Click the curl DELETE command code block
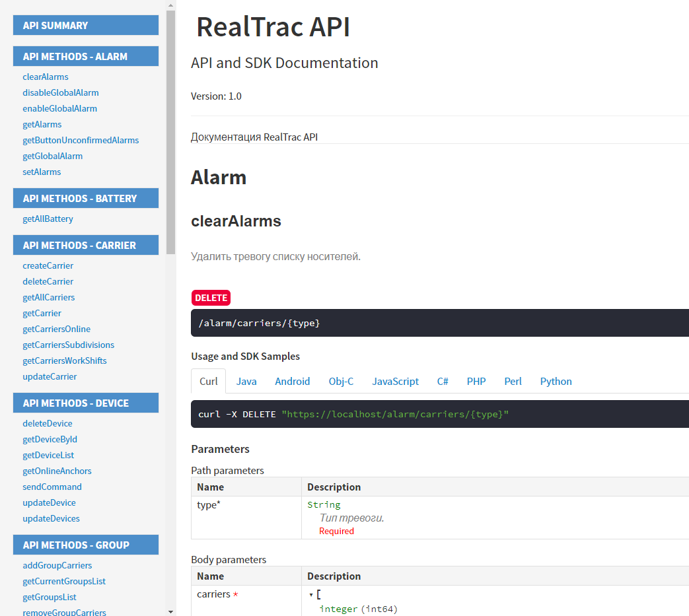 pyautogui.click(x=440, y=414)
